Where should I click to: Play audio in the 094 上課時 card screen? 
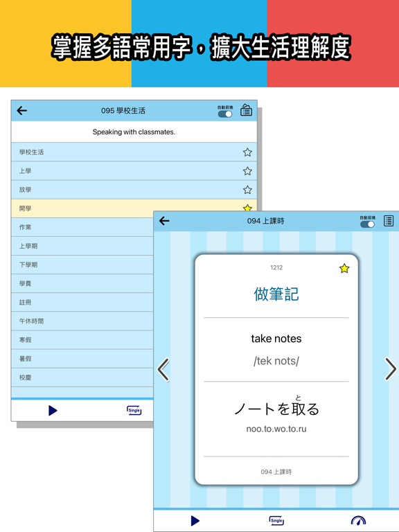coord(195,521)
